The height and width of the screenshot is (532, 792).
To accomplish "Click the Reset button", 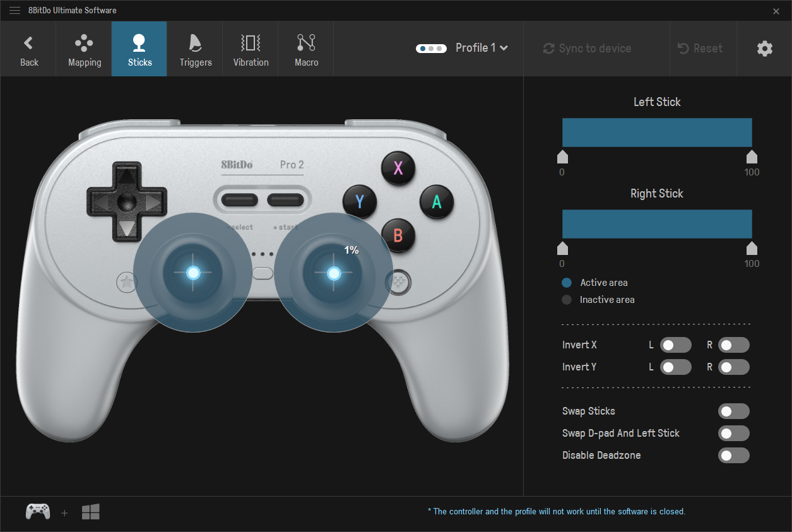I will (x=700, y=49).
